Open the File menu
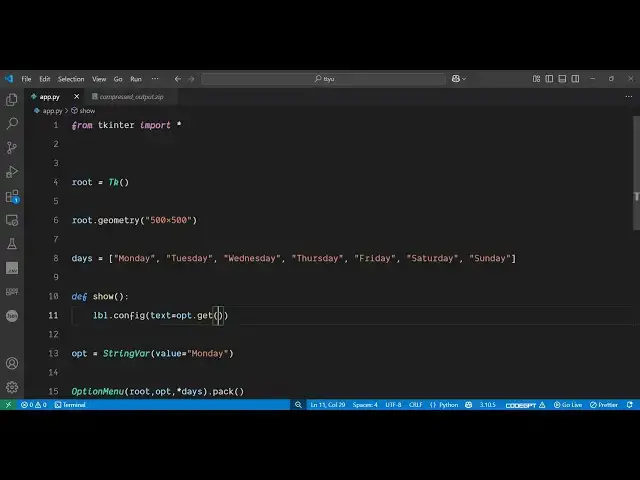The height and width of the screenshot is (480, 640). 27,79
